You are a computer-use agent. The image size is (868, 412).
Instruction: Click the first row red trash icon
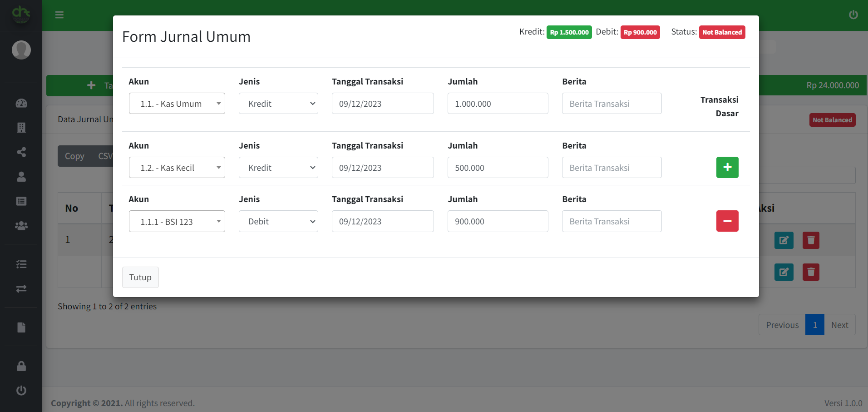(x=810, y=240)
